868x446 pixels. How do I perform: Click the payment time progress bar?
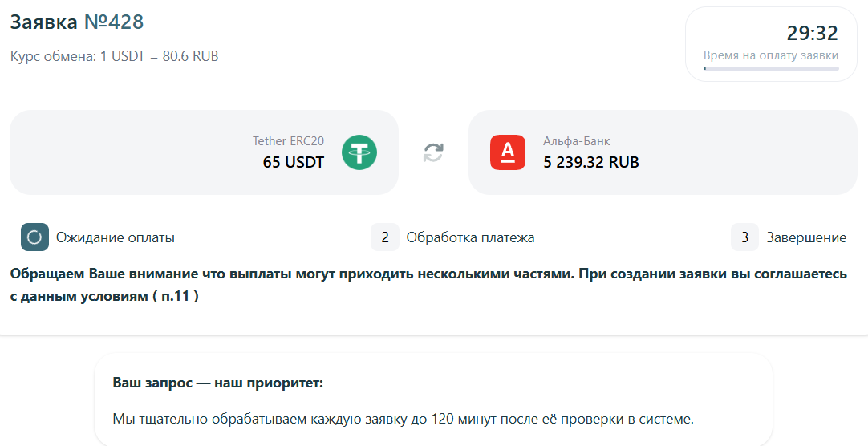coord(771,69)
